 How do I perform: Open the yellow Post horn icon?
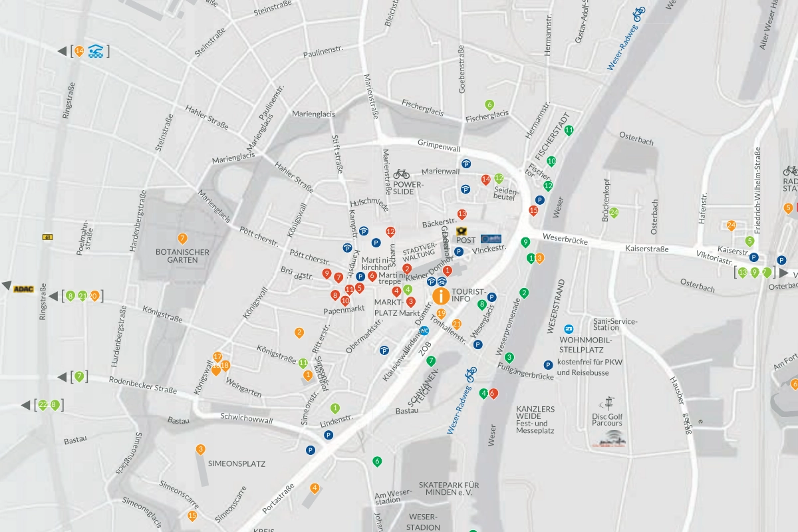(x=462, y=231)
